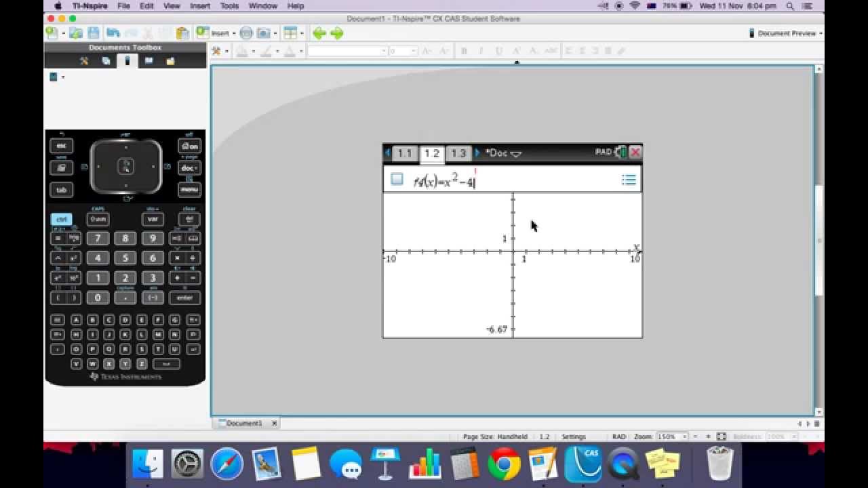Open Google Chrome from the Dock
868x488 pixels.
point(504,465)
